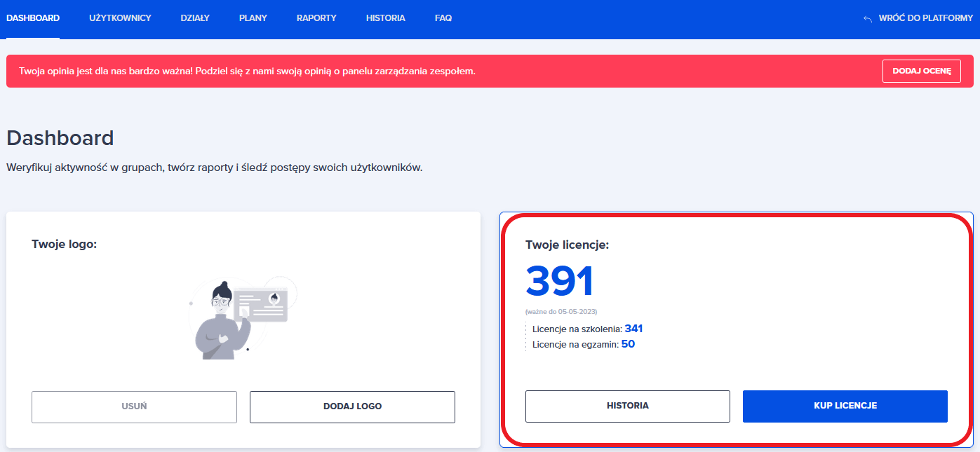The width and height of the screenshot is (980, 452).
Task: Open the FAQ tab
Action: tap(443, 18)
